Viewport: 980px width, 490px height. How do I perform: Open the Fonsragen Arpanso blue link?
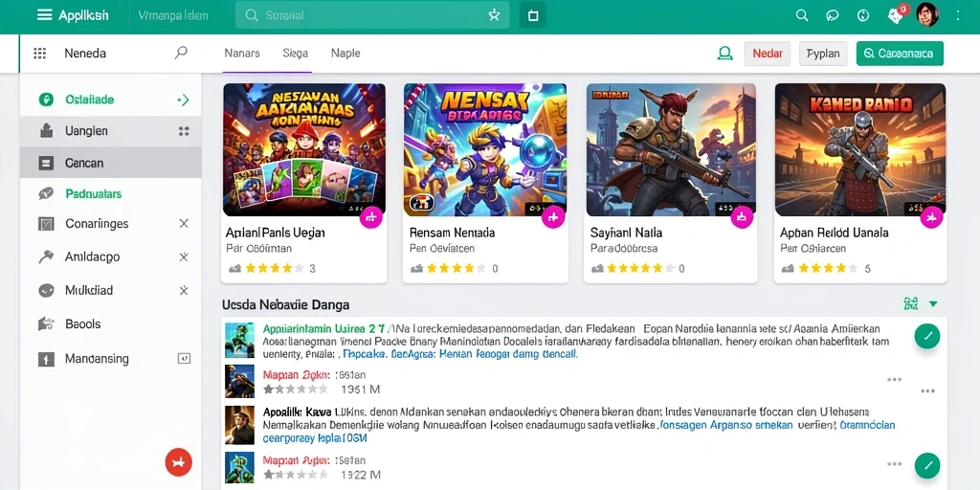click(x=725, y=425)
